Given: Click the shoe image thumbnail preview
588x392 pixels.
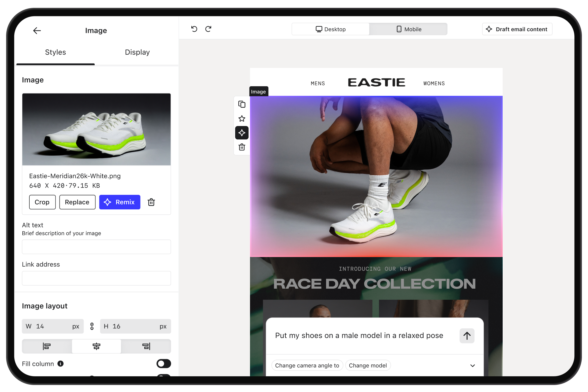Looking at the screenshot, I should click(96, 130).
